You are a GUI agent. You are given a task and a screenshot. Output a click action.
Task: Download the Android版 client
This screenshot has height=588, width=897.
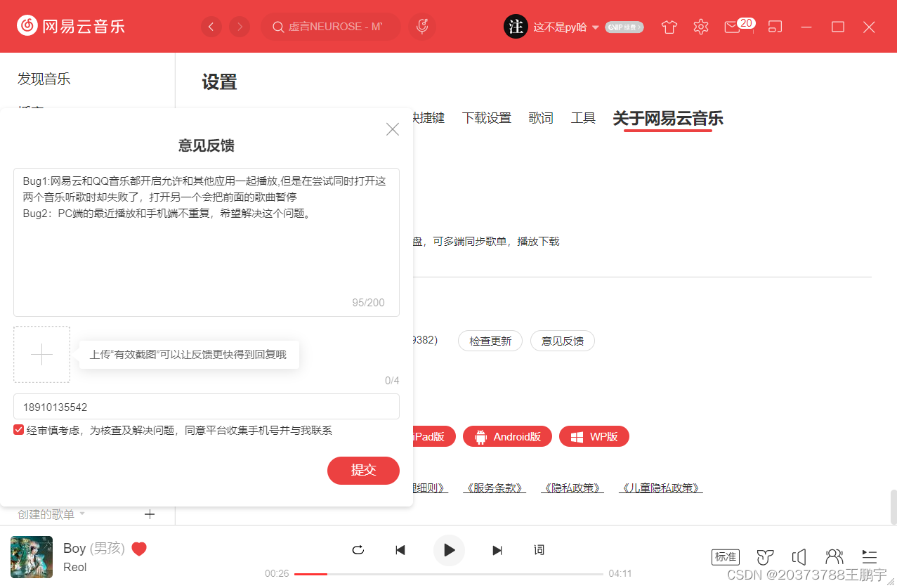(x=507, y=437)
